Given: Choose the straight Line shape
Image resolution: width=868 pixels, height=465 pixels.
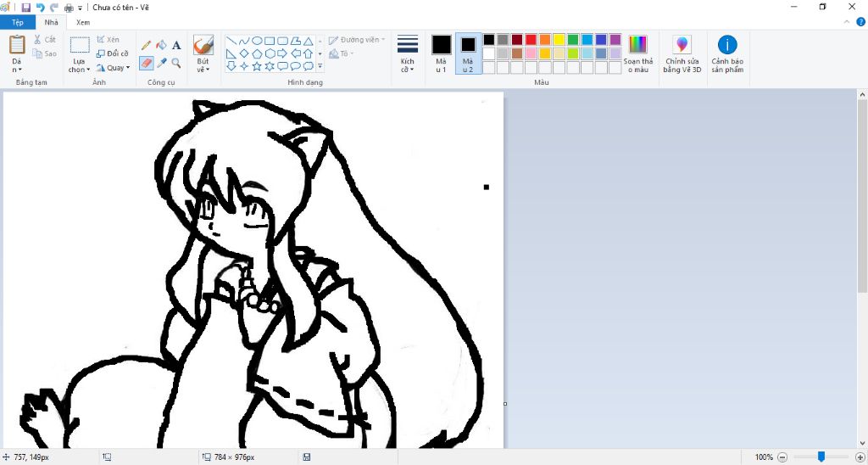Looking at the screenshot, I should [231, 41].
